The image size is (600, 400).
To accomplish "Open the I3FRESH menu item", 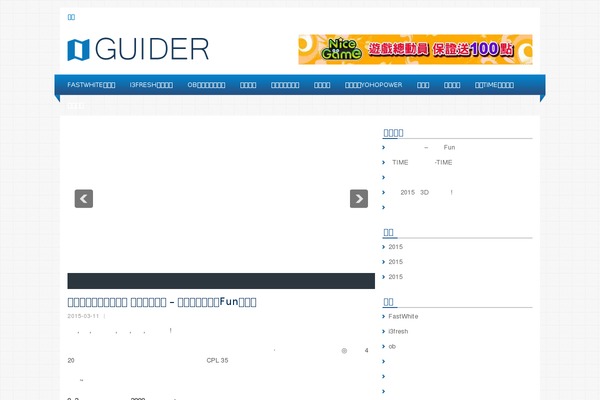I will tap(151, 85).
